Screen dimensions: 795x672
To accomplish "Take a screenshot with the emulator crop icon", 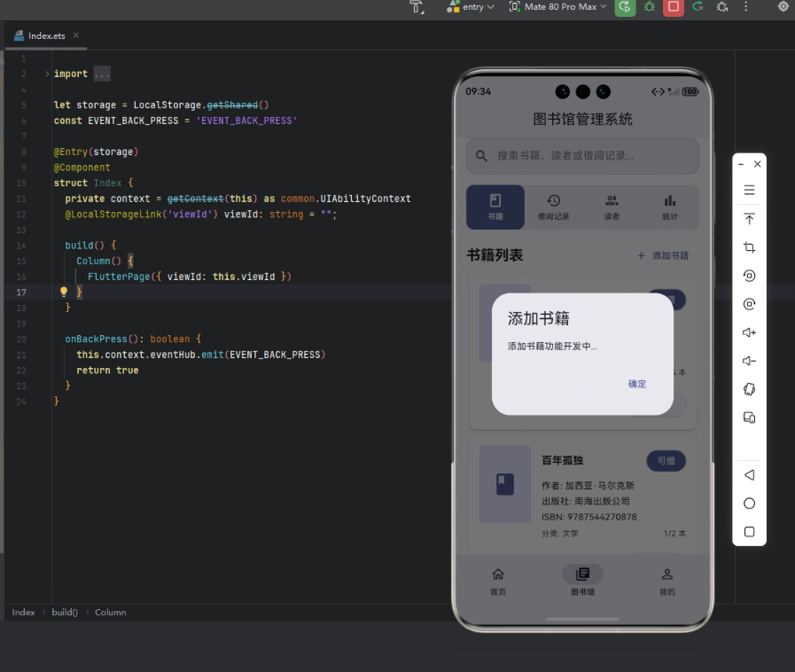I will pos(750,247).
